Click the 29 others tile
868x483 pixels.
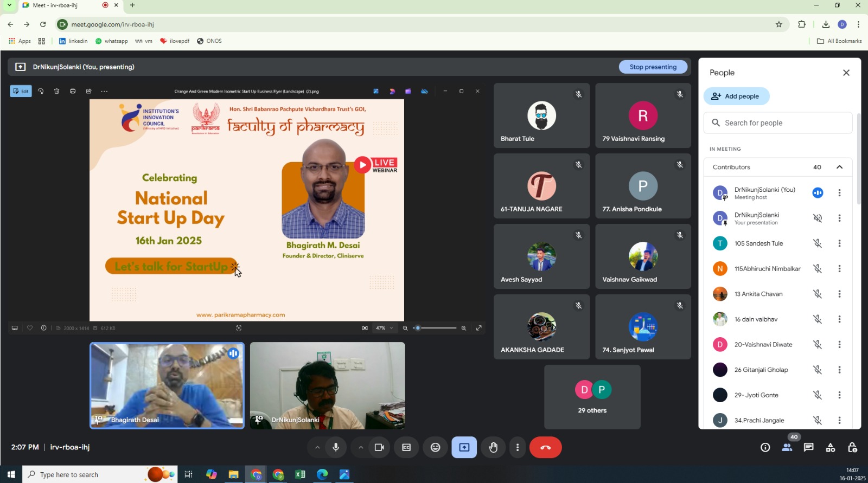click(592, 397)
